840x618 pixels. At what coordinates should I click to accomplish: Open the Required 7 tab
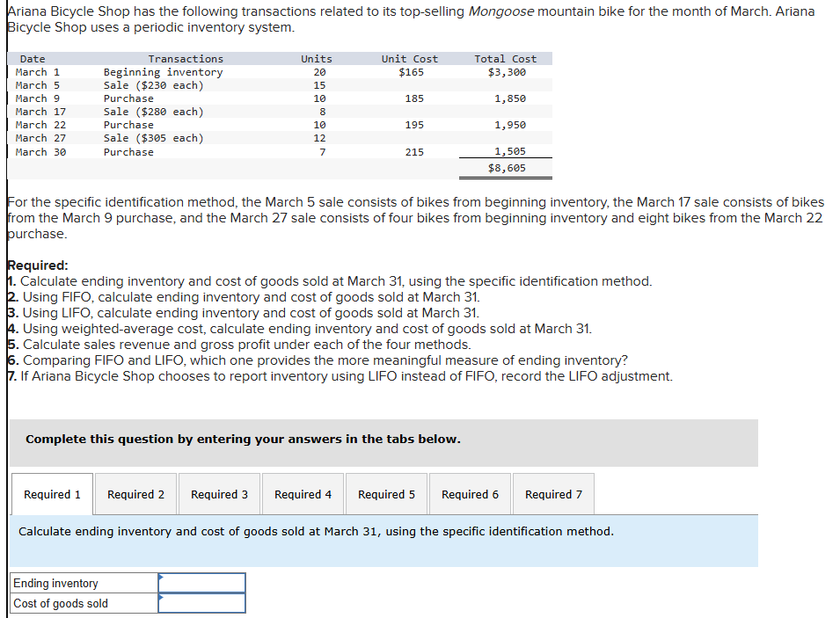552,493
